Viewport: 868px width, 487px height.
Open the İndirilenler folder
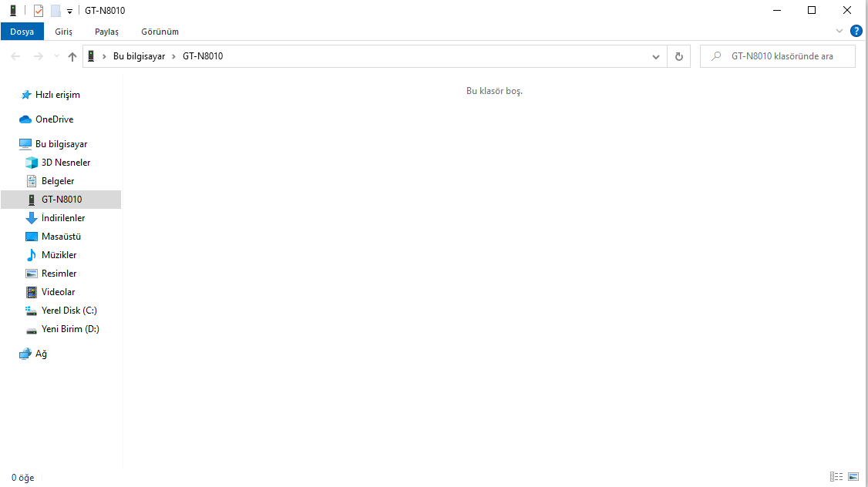[63, 218]
